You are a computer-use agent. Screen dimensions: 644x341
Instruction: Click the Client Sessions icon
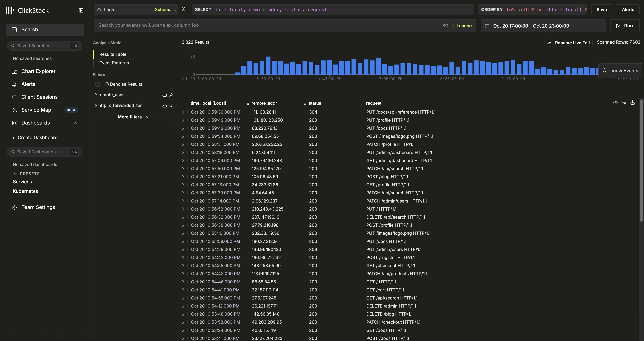click(x=14, y=97)
